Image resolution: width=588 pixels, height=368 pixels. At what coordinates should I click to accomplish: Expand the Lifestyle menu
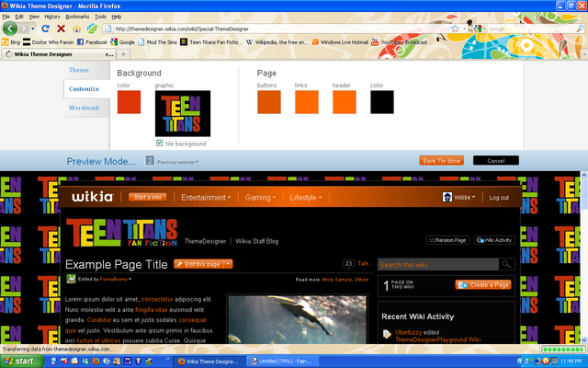(x=306, y=198)
